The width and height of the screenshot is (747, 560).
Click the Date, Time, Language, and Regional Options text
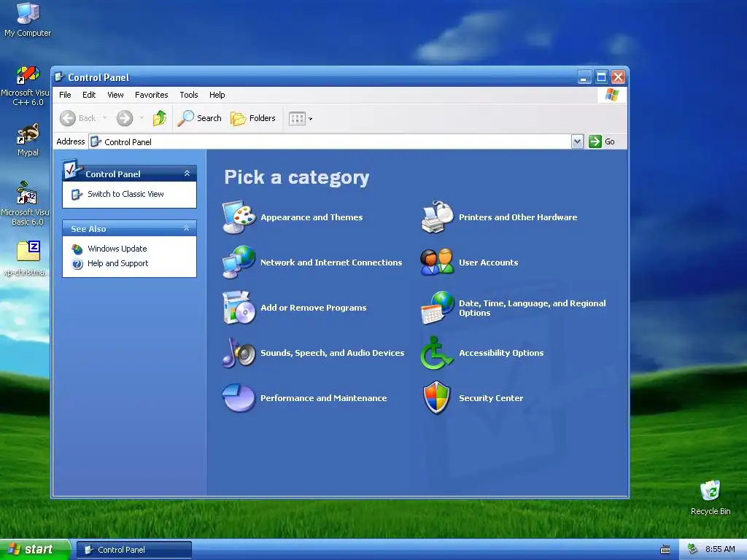coord(532,308)
